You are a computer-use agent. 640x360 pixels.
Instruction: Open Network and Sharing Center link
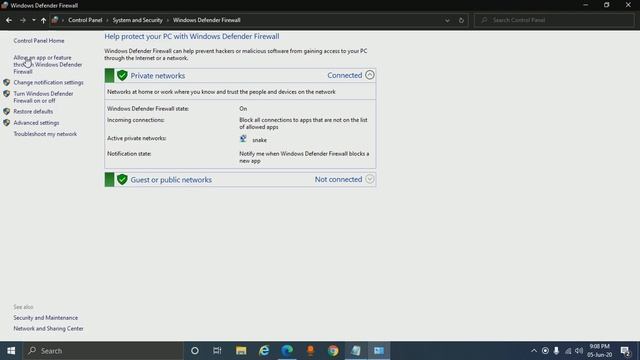point(48,329)
